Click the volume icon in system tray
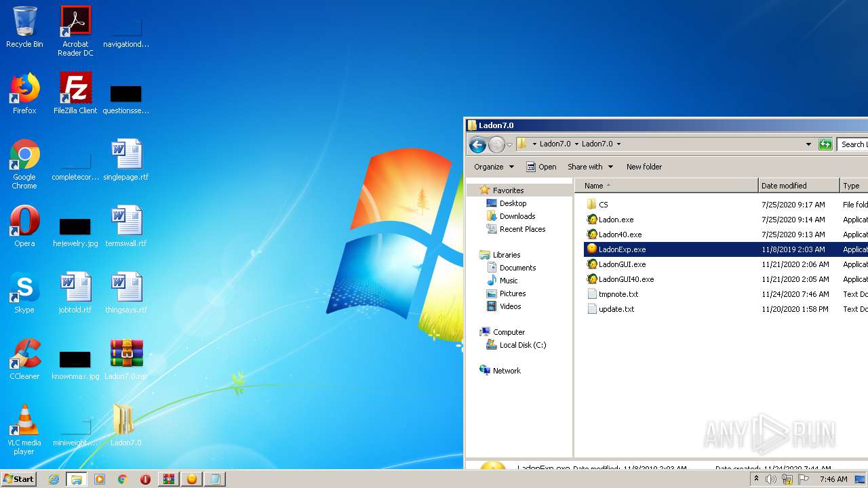 click(x=771, y=479)
